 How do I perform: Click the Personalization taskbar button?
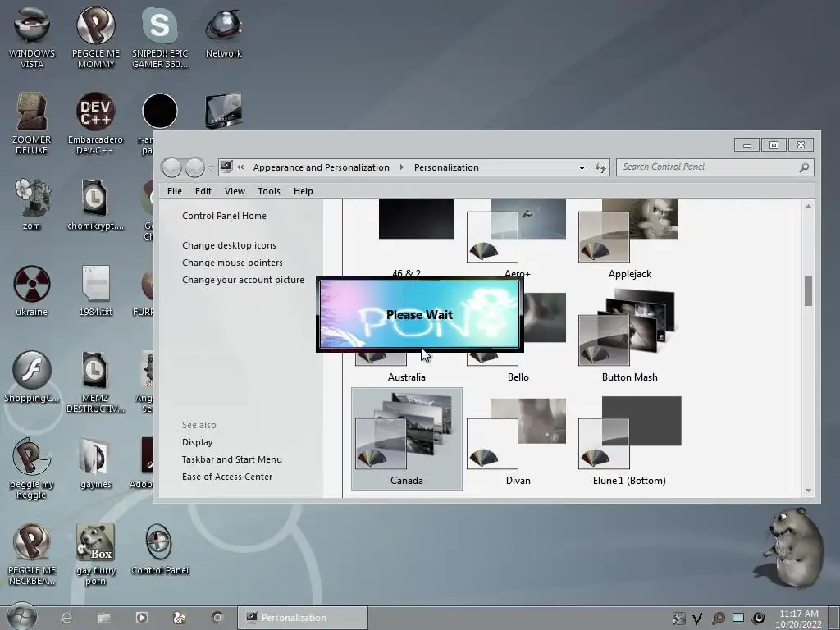[x=302, y=618]
